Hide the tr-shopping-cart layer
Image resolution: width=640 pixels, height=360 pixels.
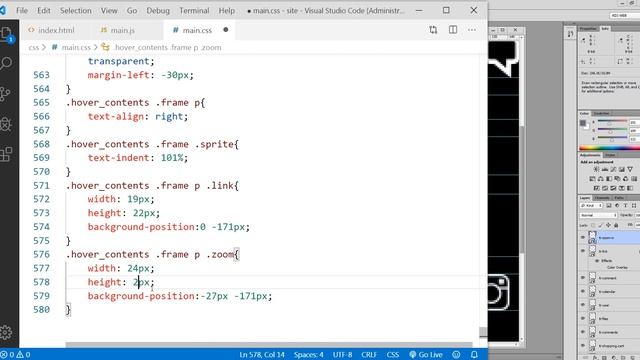coord(583,345)
